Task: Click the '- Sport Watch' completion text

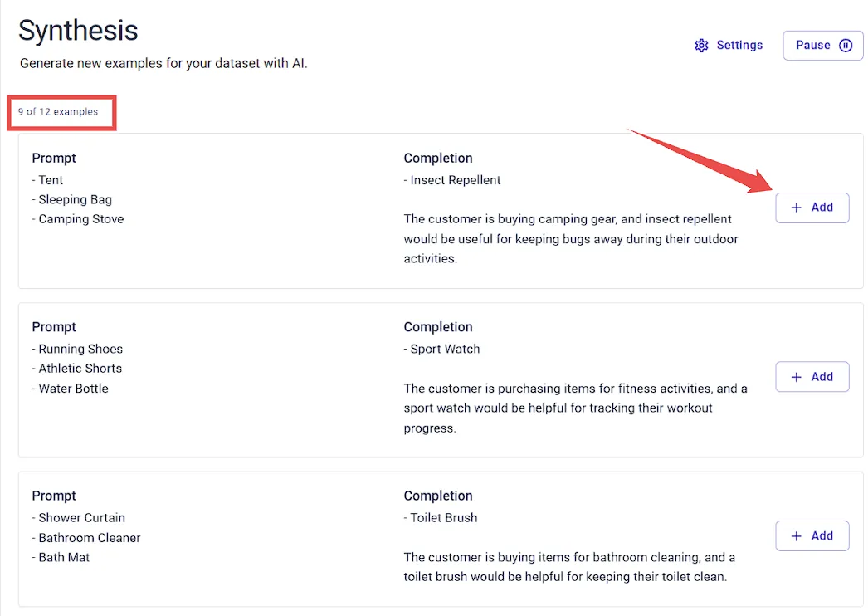Action: (x=441, y=349)
